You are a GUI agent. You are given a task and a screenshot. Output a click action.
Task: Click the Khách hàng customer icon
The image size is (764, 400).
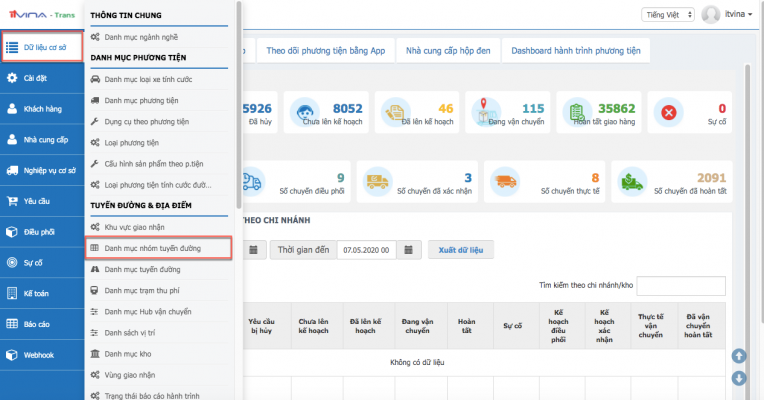pos(11,108)
